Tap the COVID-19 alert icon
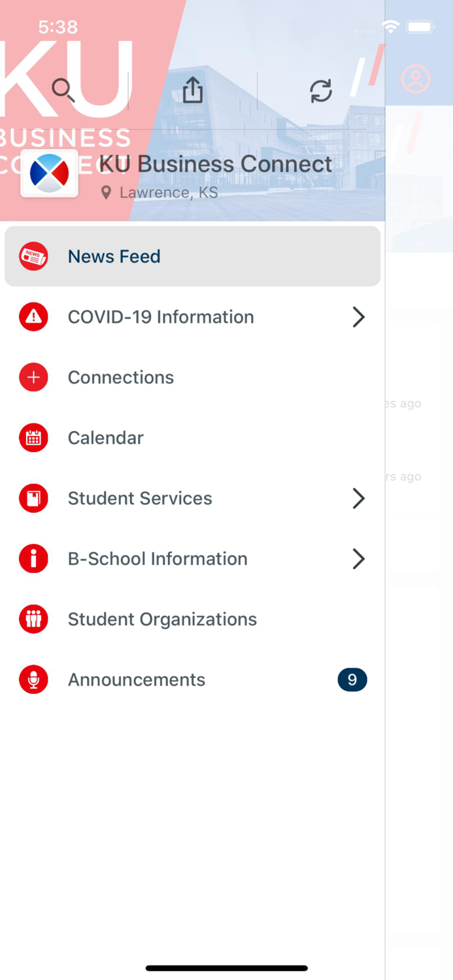Viewport: 453px width, 980px height. (33, 317)
